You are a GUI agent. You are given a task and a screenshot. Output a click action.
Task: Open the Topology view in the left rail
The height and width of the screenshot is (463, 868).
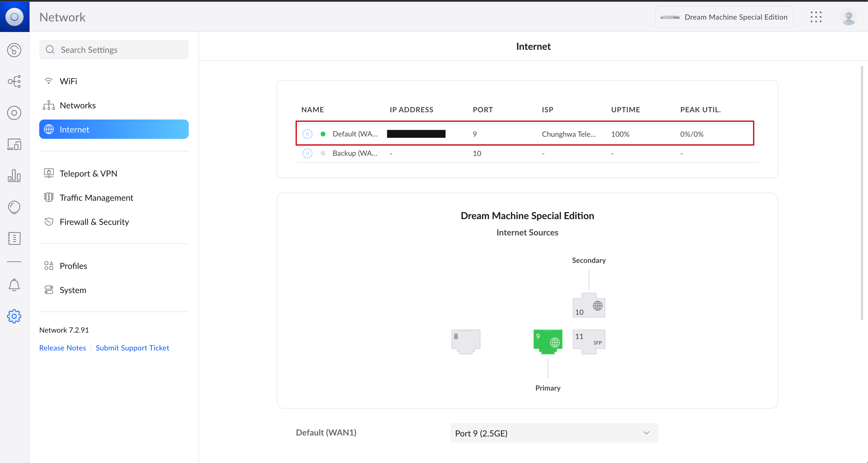coord(14,81)
